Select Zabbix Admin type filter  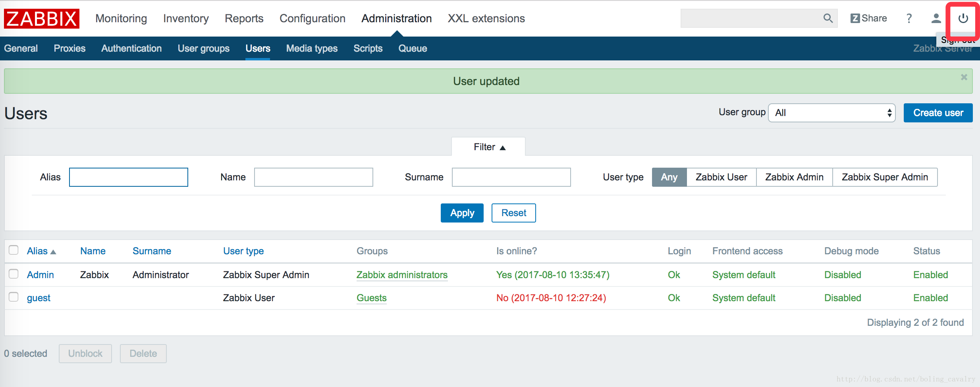[x=794, y=177]
